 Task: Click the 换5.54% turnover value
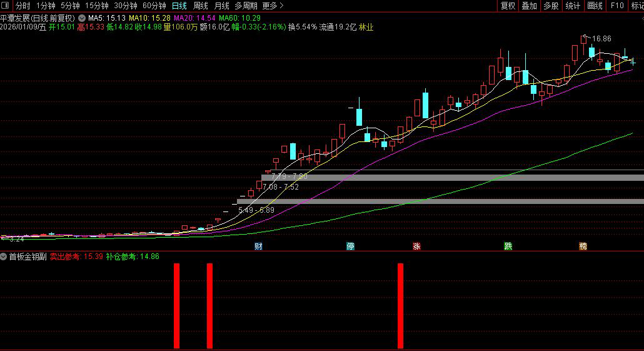(x=302, y=27)
